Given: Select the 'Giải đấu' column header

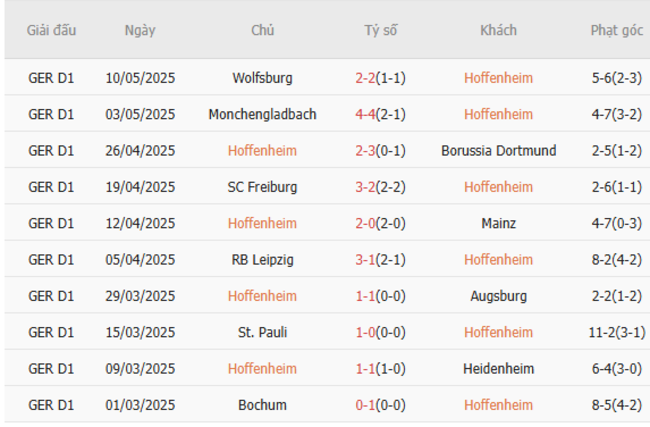Looking at the screenshot, I should [x=51, y=30].
